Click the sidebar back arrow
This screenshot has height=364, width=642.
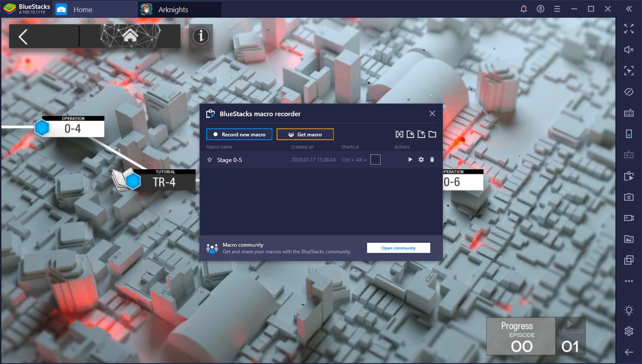point(629,352)
